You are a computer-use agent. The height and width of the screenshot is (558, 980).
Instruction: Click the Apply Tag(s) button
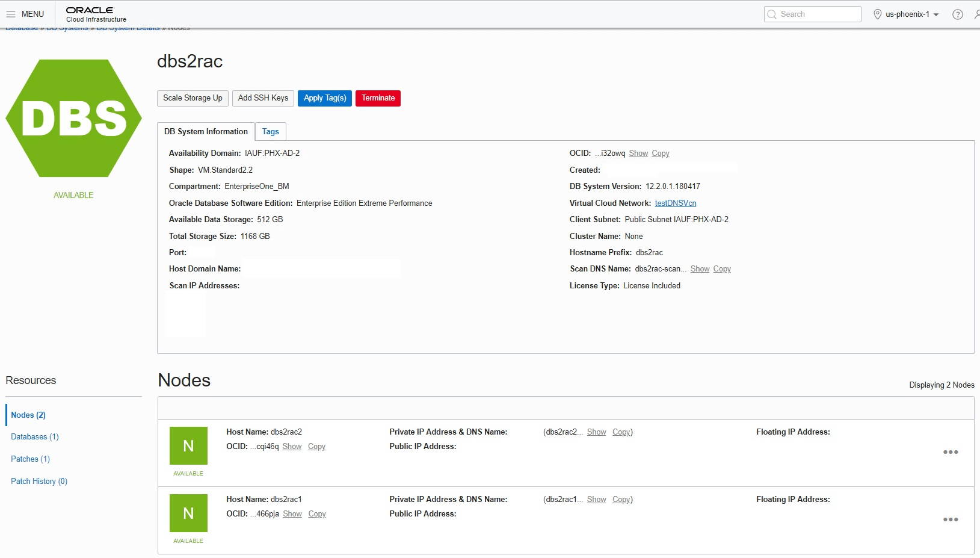point(325,98)
